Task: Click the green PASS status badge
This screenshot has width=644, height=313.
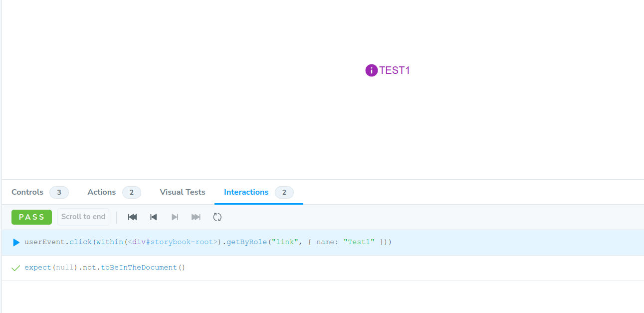Action: [x=32, y=217]
